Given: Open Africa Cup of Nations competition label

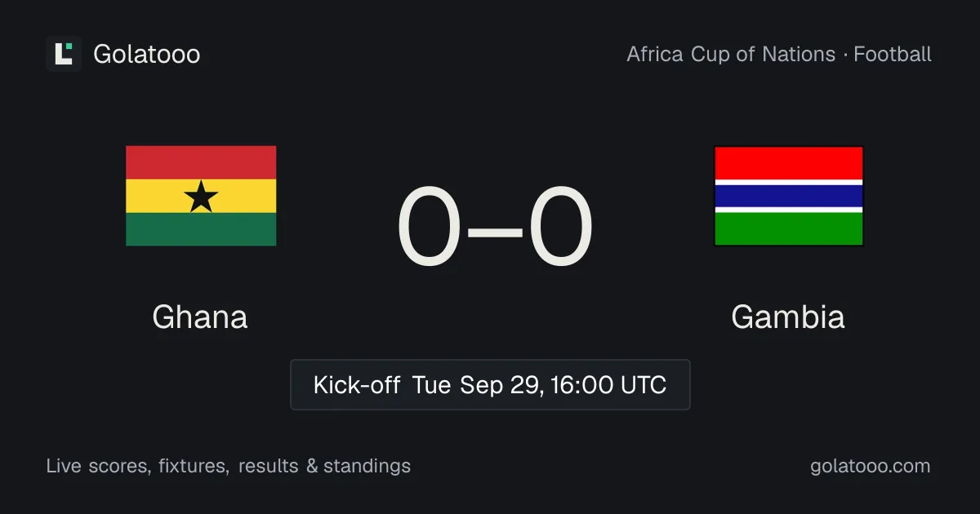Looking at the screenshot, I should 731,55.
